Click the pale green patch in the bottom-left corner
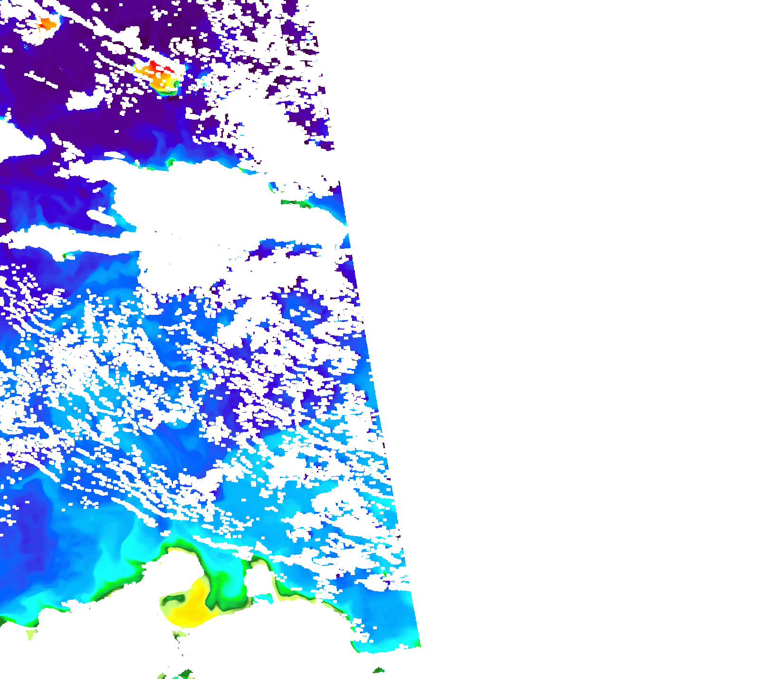The width and height of the screenshot is (784, 679). pos(32,634)
